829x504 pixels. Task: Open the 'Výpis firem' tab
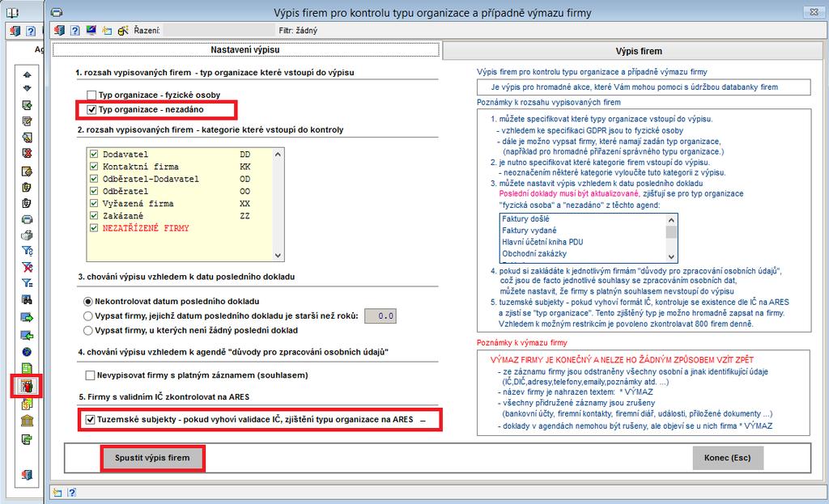coord(638,51)
